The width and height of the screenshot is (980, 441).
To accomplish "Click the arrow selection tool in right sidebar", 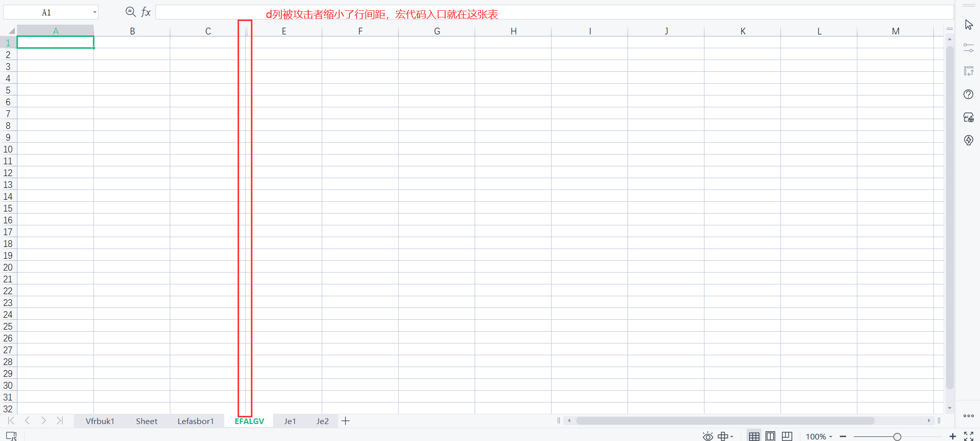I will tap(968, 25).
